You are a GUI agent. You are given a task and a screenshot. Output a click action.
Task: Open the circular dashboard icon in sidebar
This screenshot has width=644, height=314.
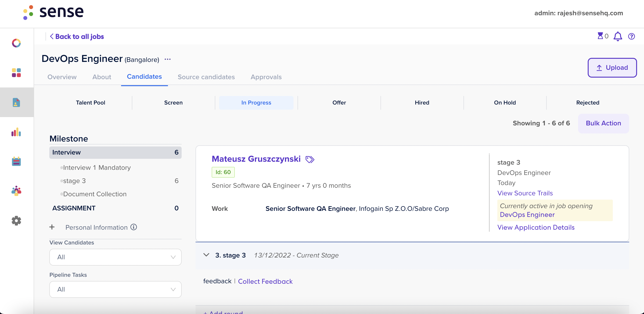pos(16,43)
